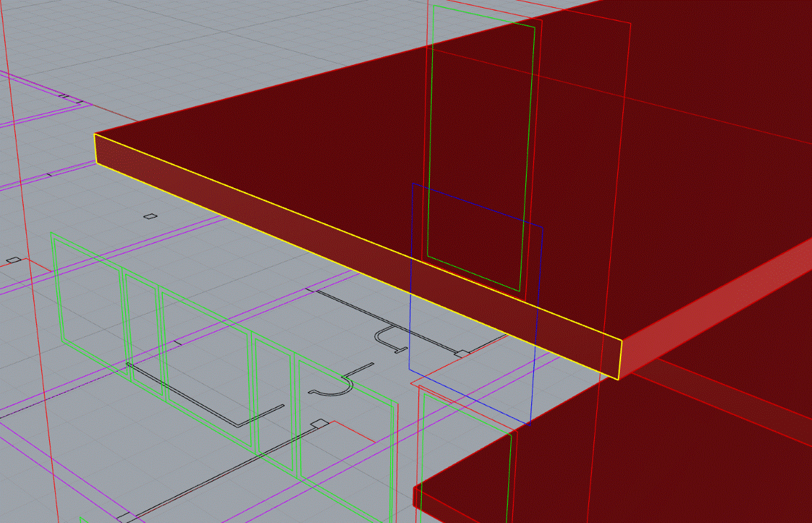Image resolution: width=812 pixels, height=523 pixels.
Task: Select the blue rectangle outline crossing the slab
Action: 476,303
